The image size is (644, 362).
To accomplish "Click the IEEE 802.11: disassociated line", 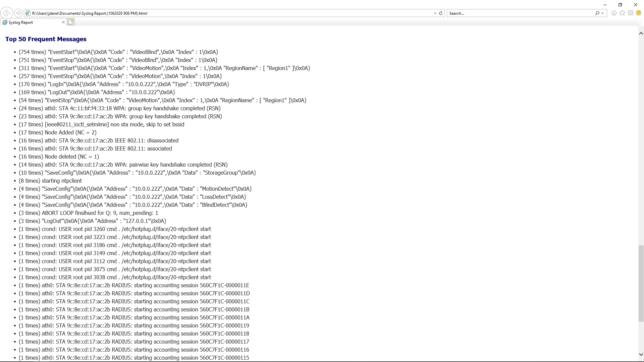I will [99, 141].
